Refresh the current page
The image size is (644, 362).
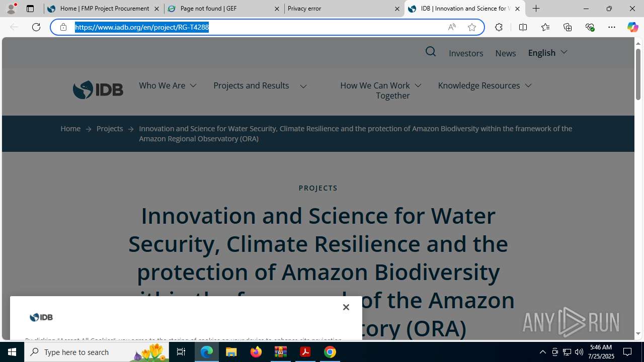[36, 27]
